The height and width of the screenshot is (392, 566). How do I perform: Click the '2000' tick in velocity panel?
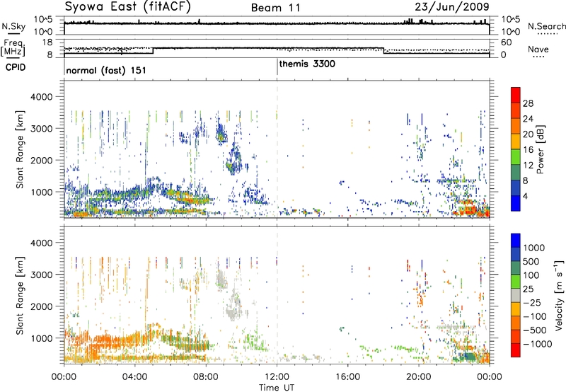coord(41,306)
